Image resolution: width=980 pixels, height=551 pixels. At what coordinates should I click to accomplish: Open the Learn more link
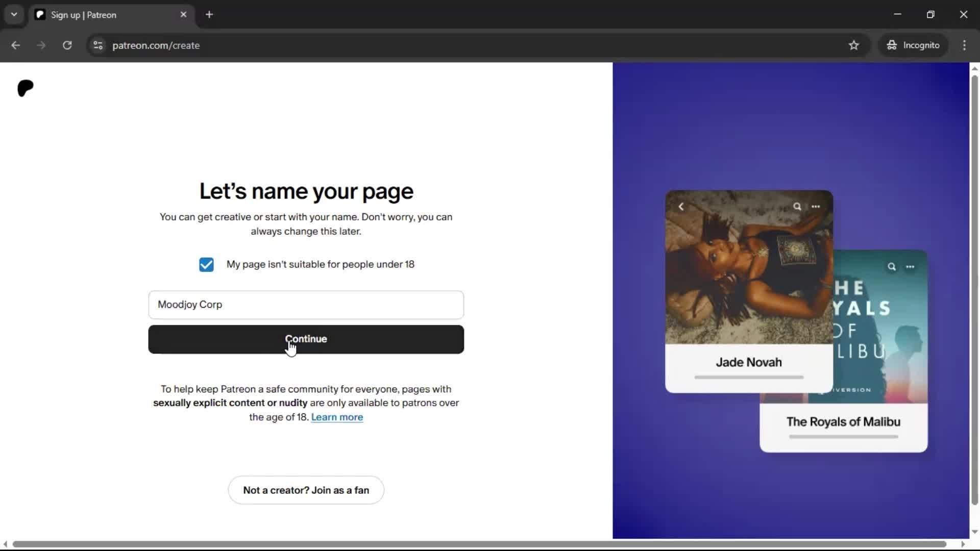click(337, 417)
